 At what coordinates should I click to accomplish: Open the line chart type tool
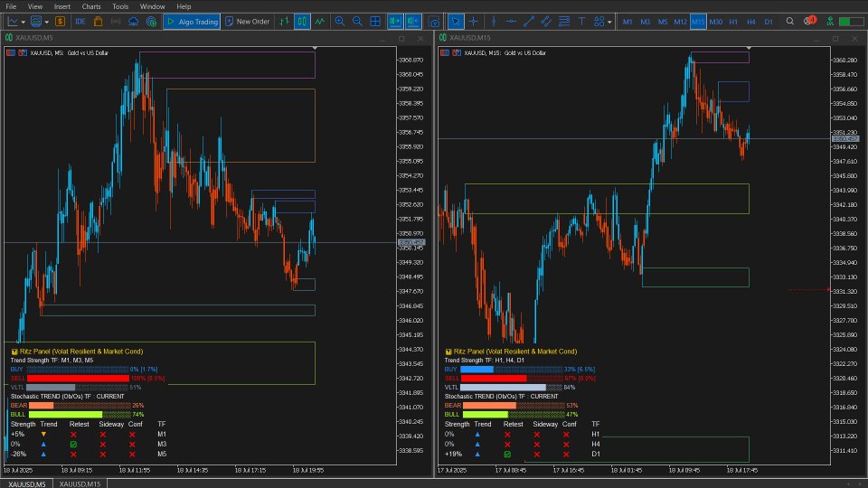coord(12,22)
